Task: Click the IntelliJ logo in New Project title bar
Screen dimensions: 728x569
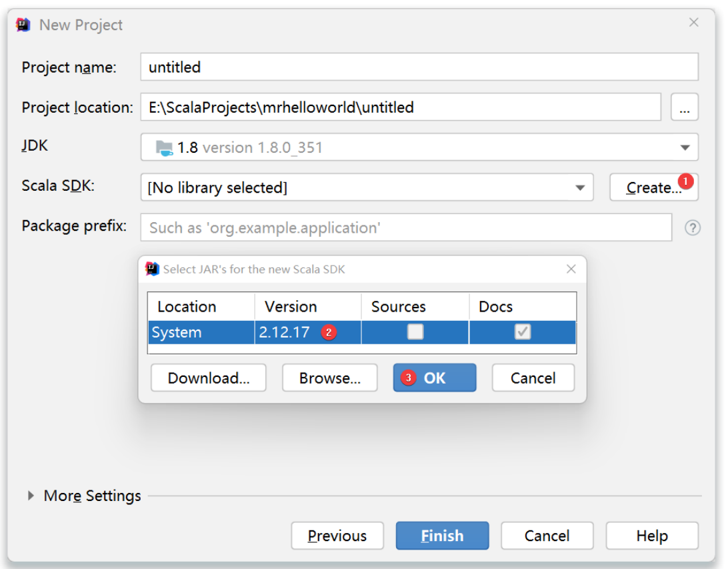Action: (x=23, y=25)
